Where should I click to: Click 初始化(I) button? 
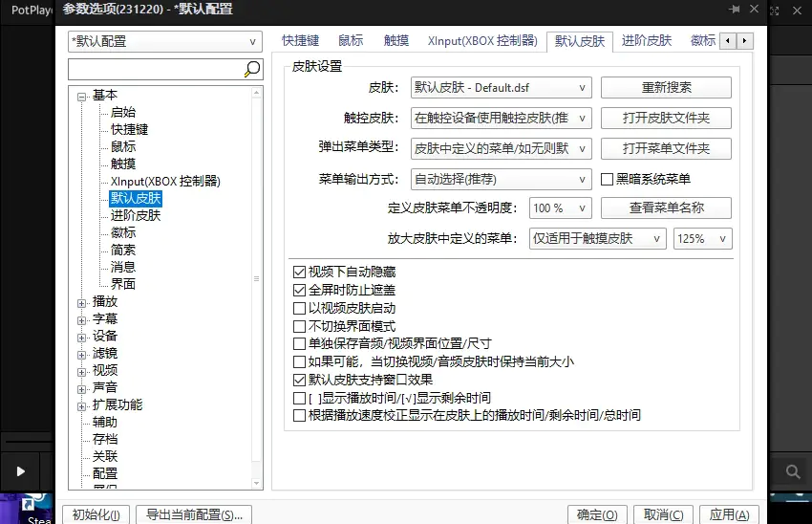[x=96, y=514]
